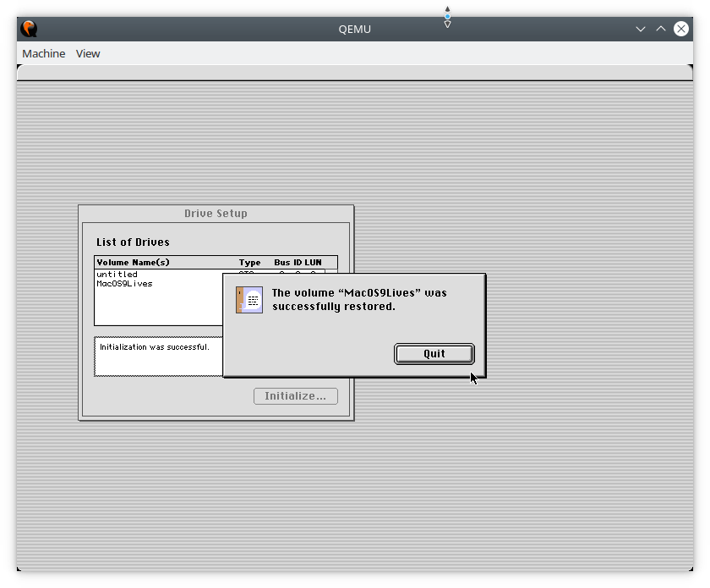Click the QEMU logo icon in the title bar
The width and height of the screenshot is (710, 588).
pos(30,27)
